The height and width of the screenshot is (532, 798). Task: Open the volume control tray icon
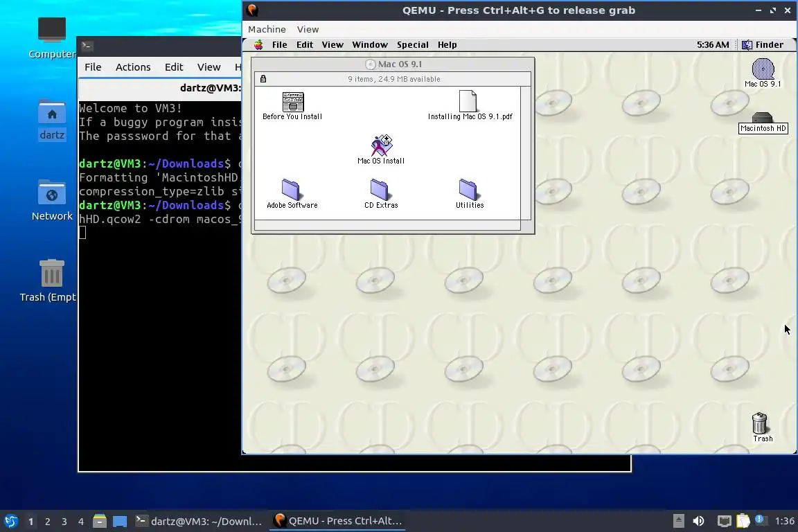pyautogui.click(x=698, y=521)
